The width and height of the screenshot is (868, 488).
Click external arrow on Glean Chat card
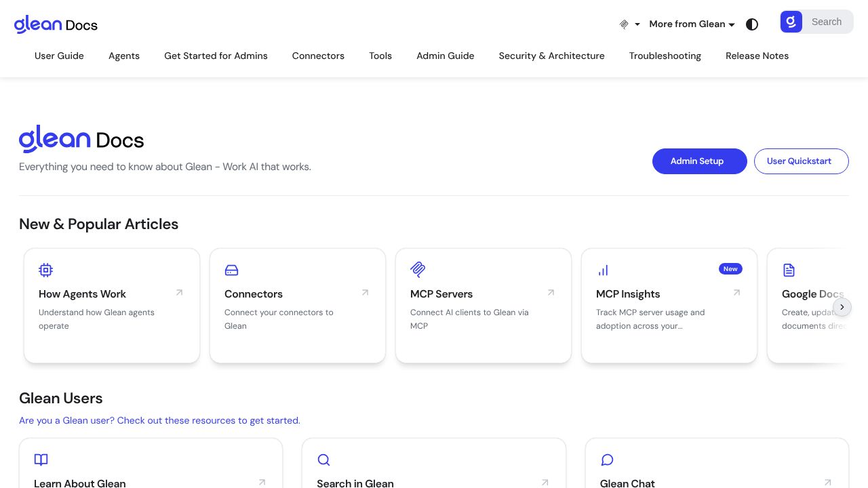pos(827,483)
